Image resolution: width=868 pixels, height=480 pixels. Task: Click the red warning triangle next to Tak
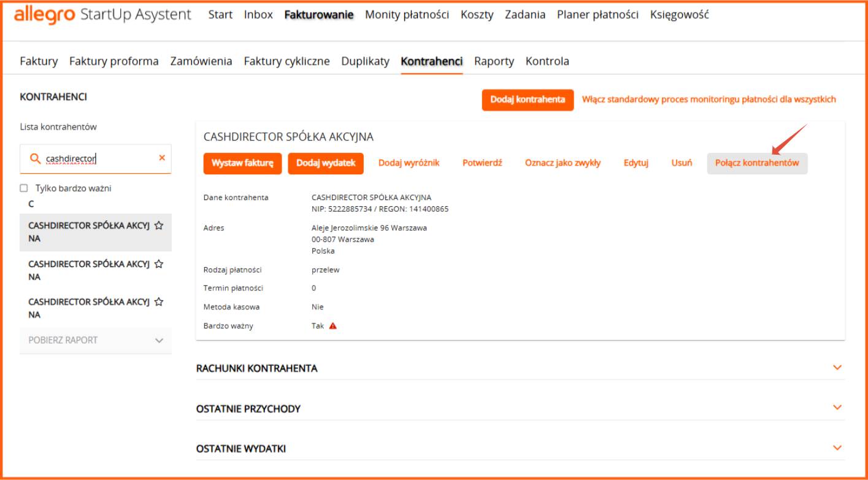point(333,326)
